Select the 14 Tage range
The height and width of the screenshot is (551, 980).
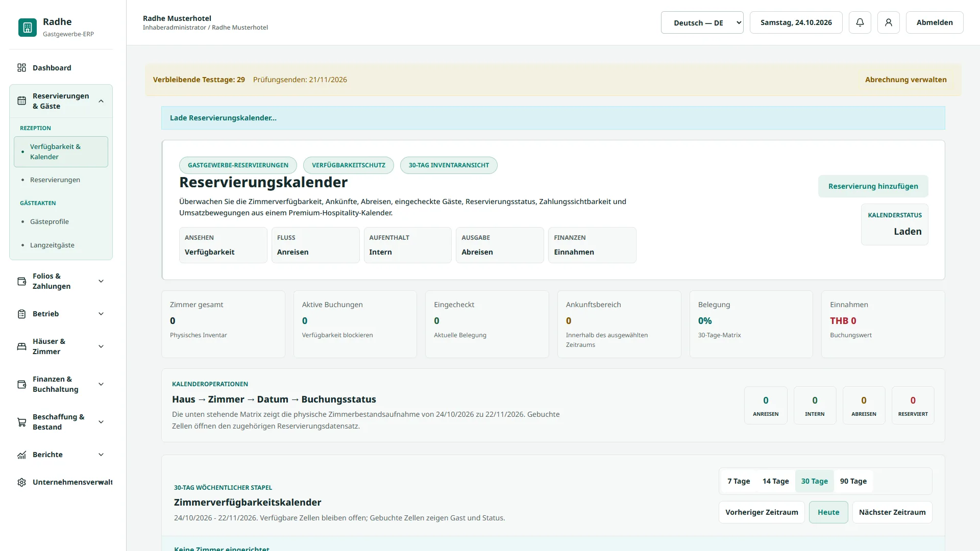tap(775, 481)
